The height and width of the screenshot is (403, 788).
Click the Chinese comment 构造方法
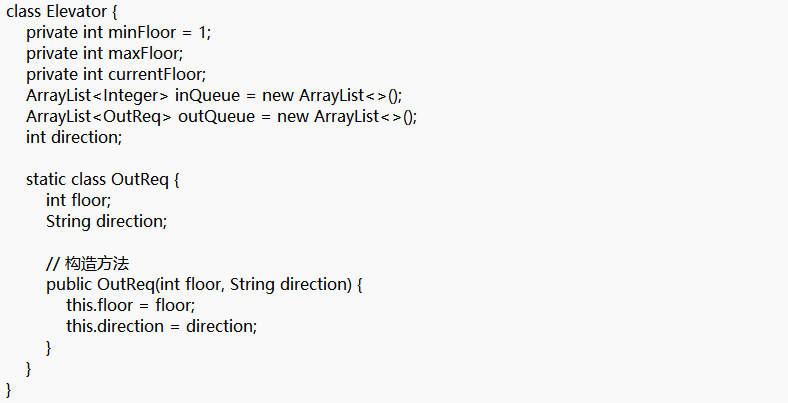tap(97, 264)
